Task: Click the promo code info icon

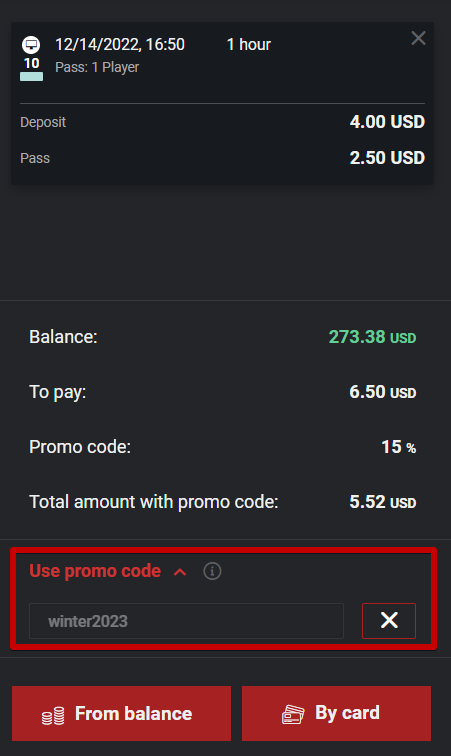Action: pyautogui.click(x=212, y=571)
